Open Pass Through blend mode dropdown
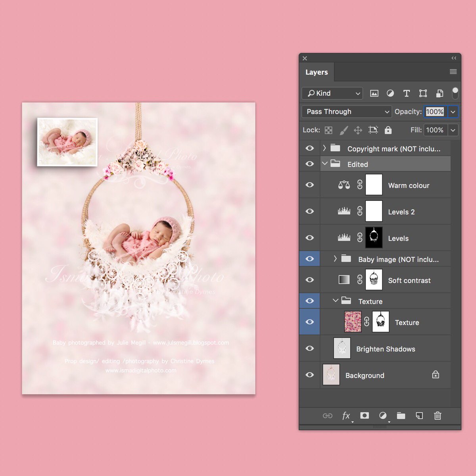 347,112
